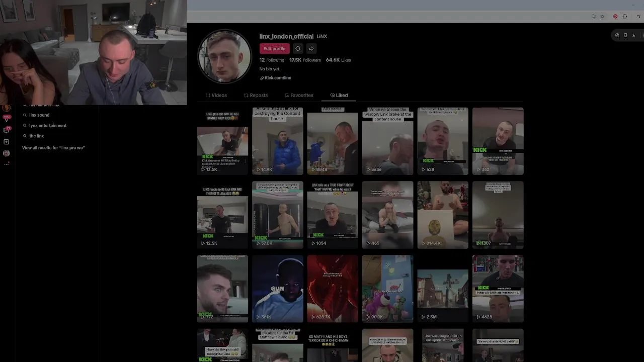Play the video with 814.4K views
This screenshot has width=644, height=362.
[x=443, y=215]
